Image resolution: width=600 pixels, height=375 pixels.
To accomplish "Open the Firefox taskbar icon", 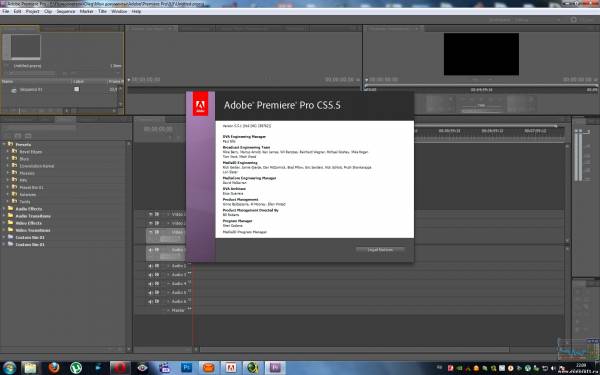I will tap(54, 368).
